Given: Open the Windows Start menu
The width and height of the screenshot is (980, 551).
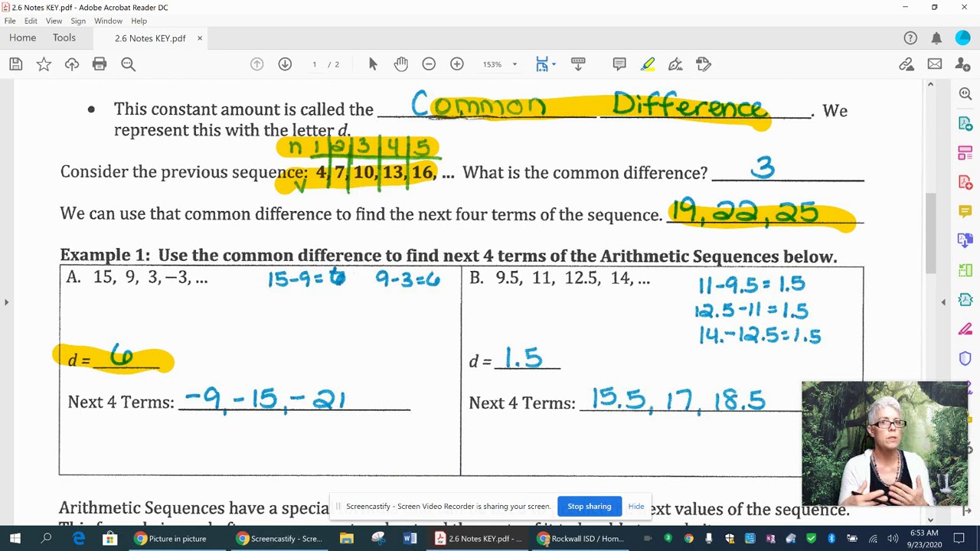Looking at the screenshot, I should pyautogui.click(x=15, y=539).
